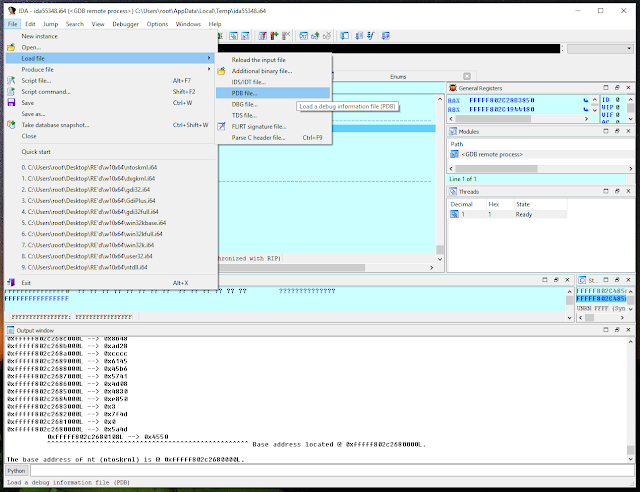Click the State column header in Threads

point(540,204)
